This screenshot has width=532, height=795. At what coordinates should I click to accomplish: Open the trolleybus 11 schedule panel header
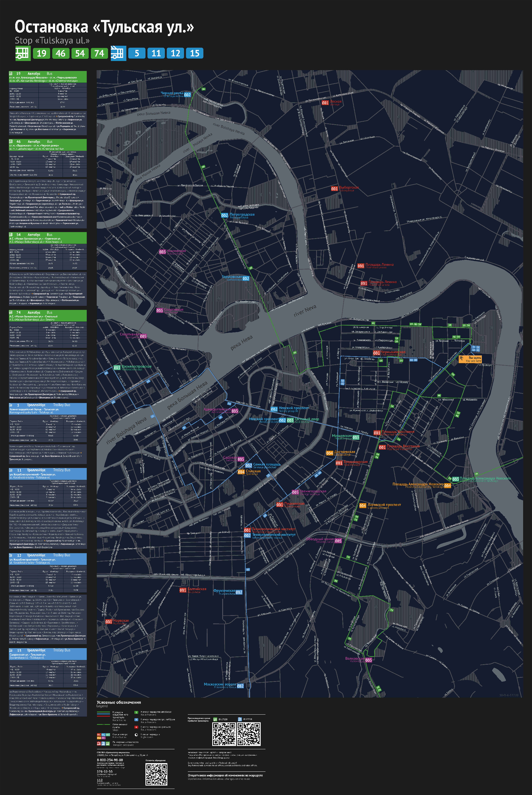(x=47, y=473)
